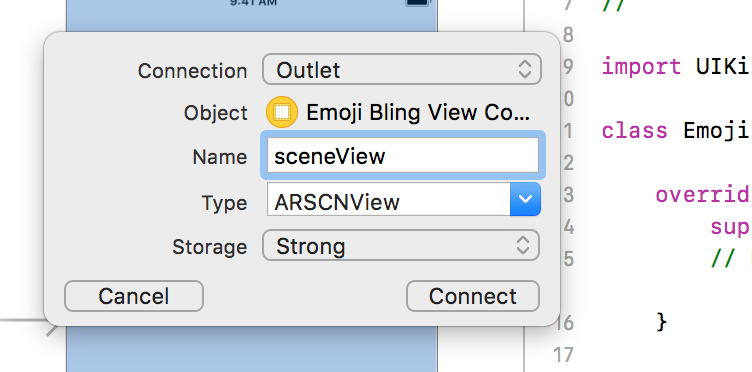Image resolution: width=752 pixels, height=372 pixels.
Task: Click the import UIKit code line
Action: (x=676, y=67)
